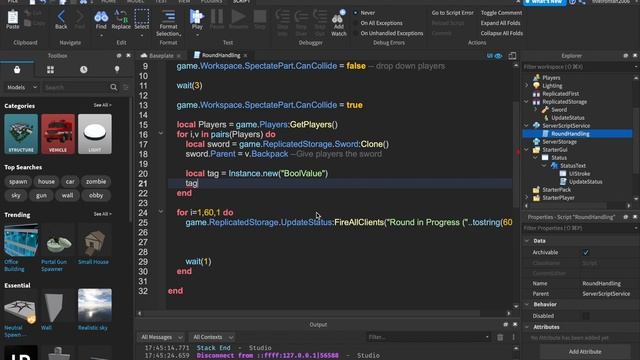This screenshot has width=640, height=360.
Task: Open the Toolbox creations lightbulb tab
Action: pyautogui.click(x=117, y=69)
